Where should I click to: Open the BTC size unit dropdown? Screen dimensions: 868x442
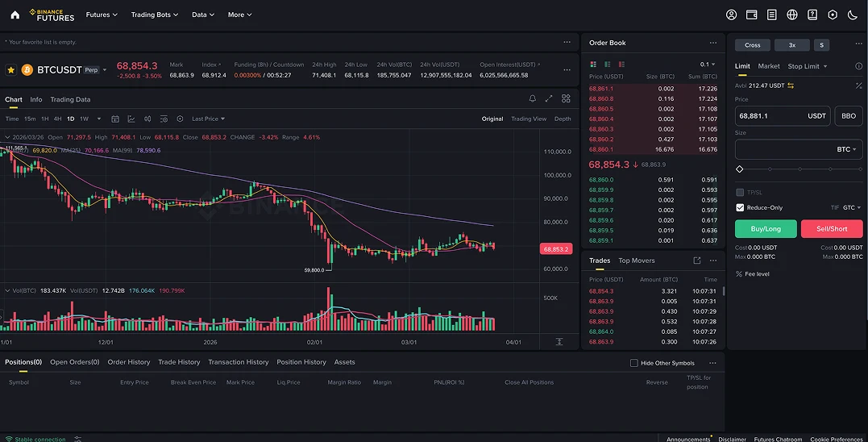846,149
